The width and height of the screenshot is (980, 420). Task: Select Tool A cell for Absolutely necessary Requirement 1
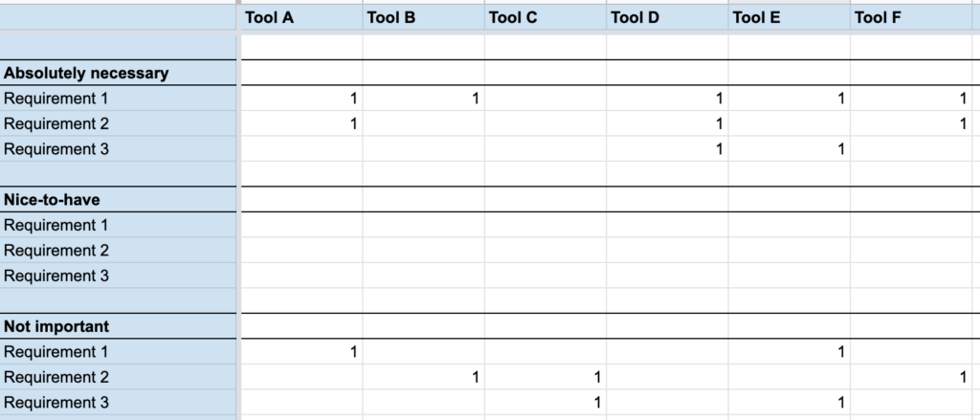[301, 99]
